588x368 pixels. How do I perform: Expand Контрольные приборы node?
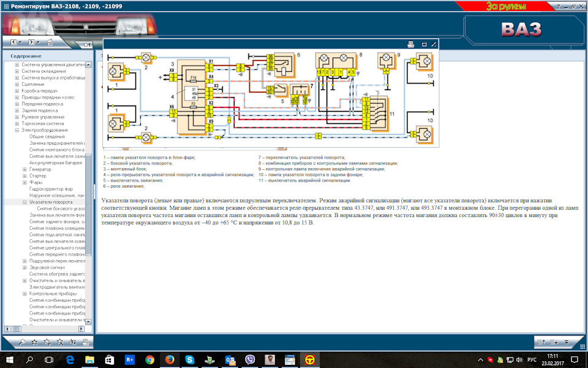coord(24,294)
